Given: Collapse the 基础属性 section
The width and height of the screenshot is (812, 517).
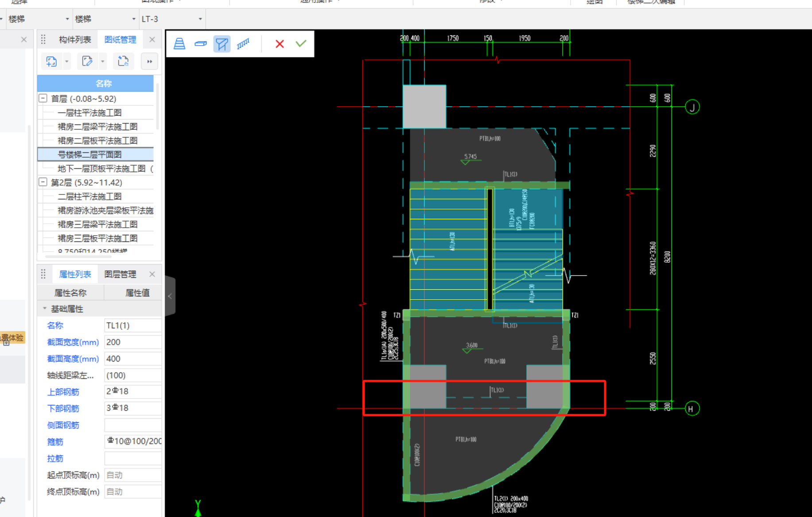Looking at the screenshot, I should pyautogui.click(x=44, y=308).
